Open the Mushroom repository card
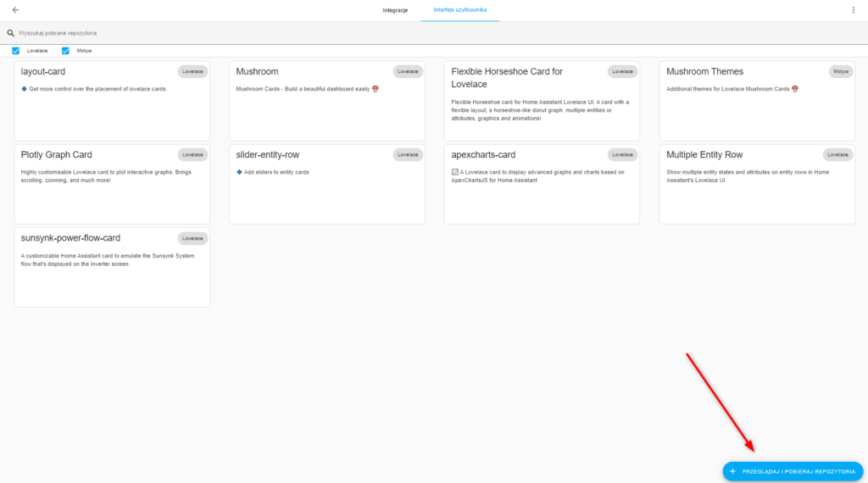The image size is (868, 483). [x=327, y=101]
